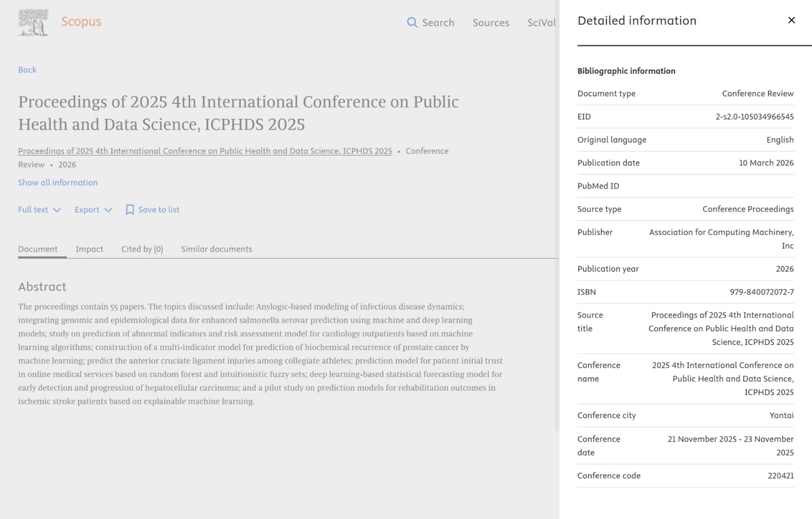Switch to the Similar documents tab
812x519 pixels.
coord(216,249)
